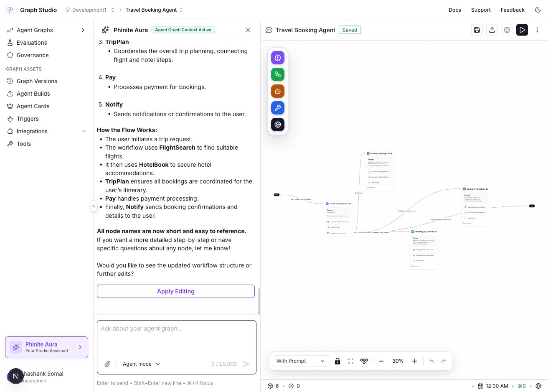Click the globe publish icon in header
The image size is (548, 392).
(507, 30)
